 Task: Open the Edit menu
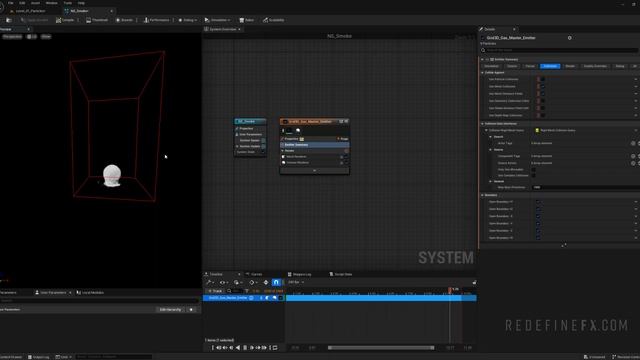point(22,3)
